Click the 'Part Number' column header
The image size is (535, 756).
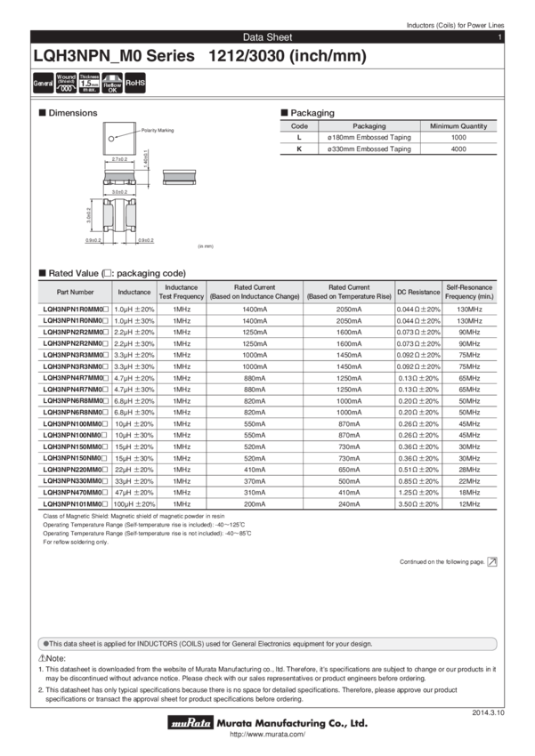pos(76,293)
